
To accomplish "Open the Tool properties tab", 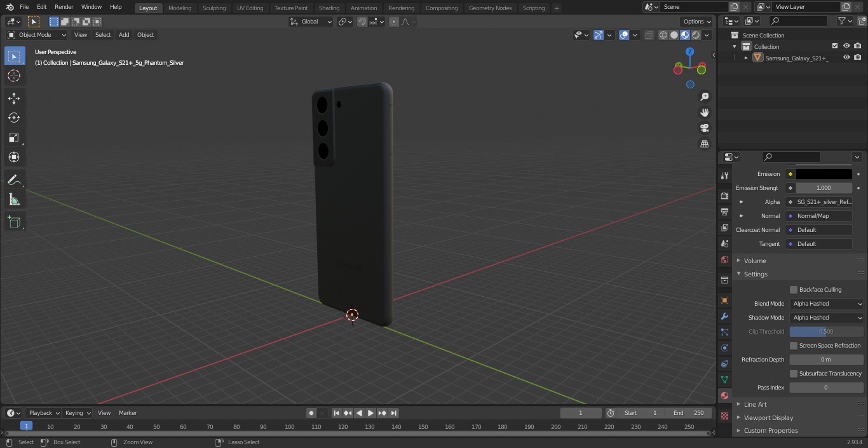I will pyautogui.click(x=724, y=175).
